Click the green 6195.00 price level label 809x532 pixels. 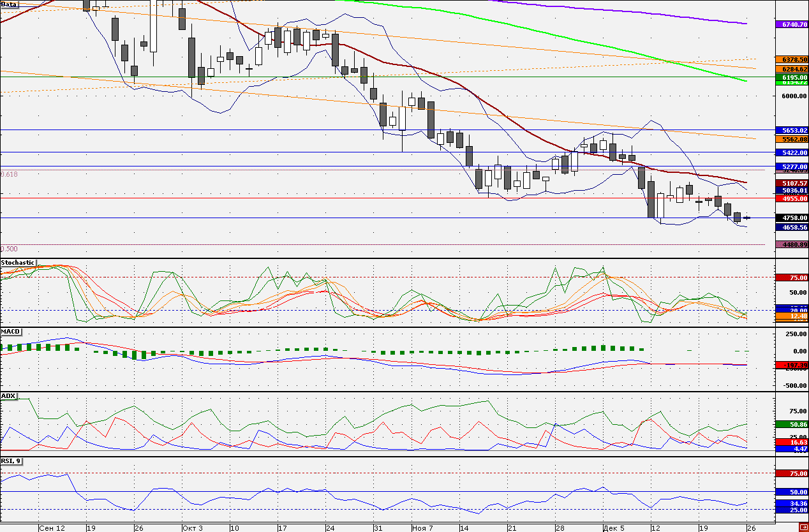[791, 77]
